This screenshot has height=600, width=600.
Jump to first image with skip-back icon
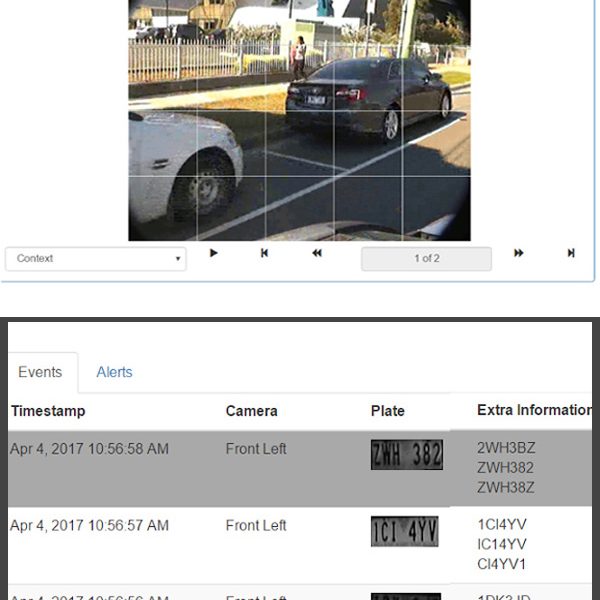coord(264,253)
